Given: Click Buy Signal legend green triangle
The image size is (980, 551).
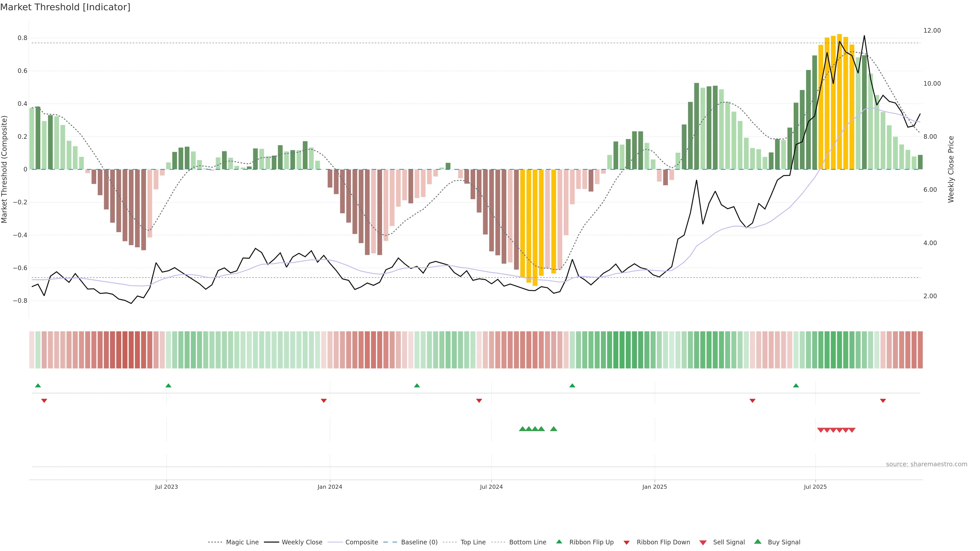Looking at the screenshot, I should click(x=758, y=542).
